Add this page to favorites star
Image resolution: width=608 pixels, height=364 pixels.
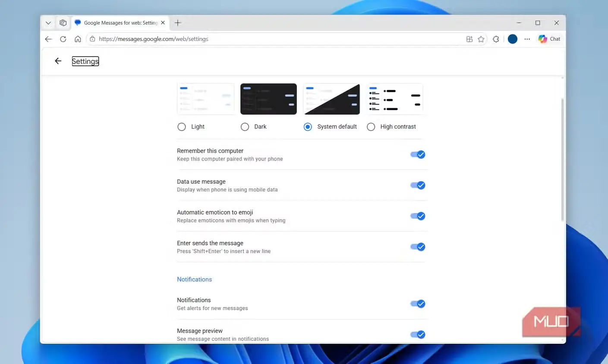coord(481,39)
